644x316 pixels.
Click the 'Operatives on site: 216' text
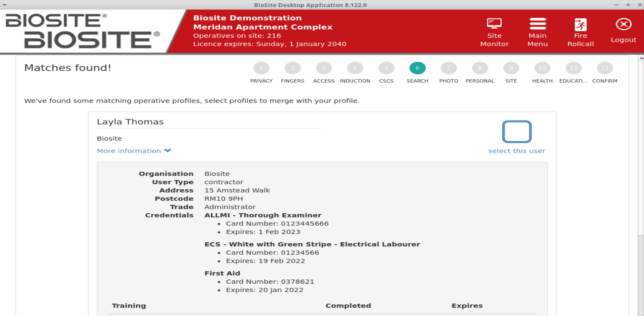237,36
